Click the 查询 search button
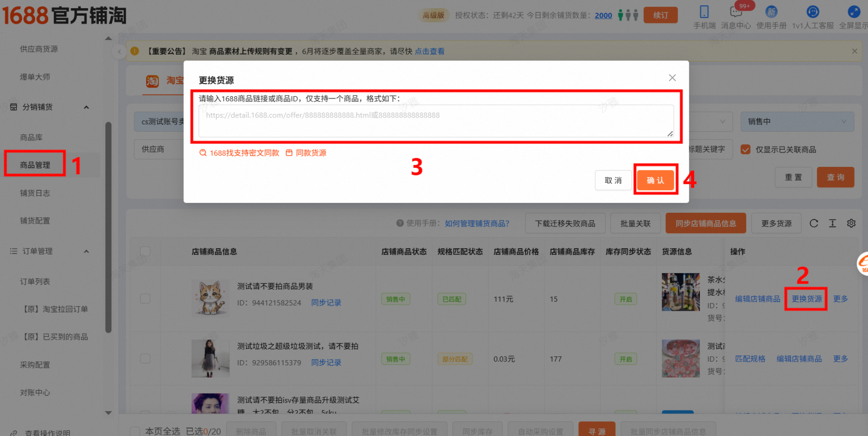Screen dimensions: 868x436 (835, 177)
